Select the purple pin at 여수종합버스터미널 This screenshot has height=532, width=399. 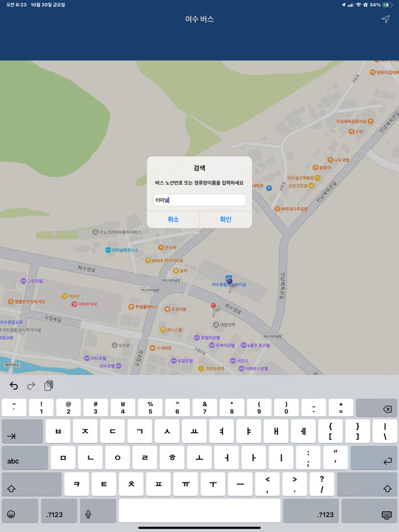230,283
